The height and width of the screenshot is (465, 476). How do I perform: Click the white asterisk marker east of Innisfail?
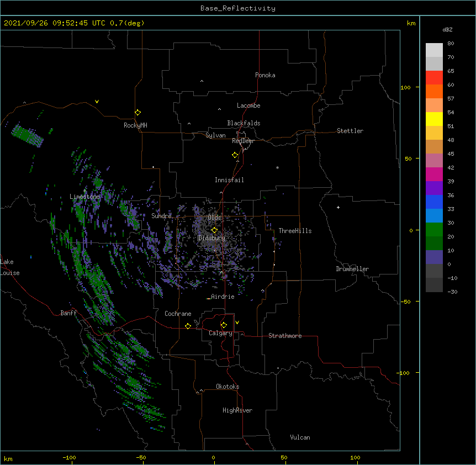coord(277,167)
